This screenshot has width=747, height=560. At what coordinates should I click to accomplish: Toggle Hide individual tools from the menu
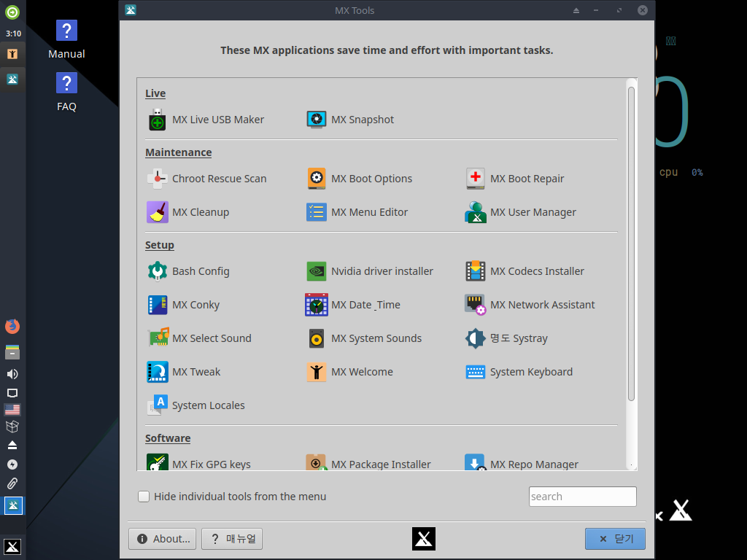pyautogui.click(x=144, y=497)
